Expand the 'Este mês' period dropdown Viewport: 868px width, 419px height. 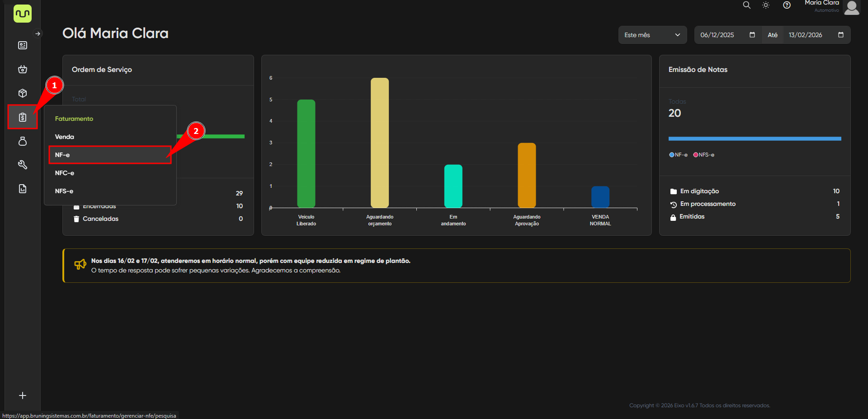652,35
